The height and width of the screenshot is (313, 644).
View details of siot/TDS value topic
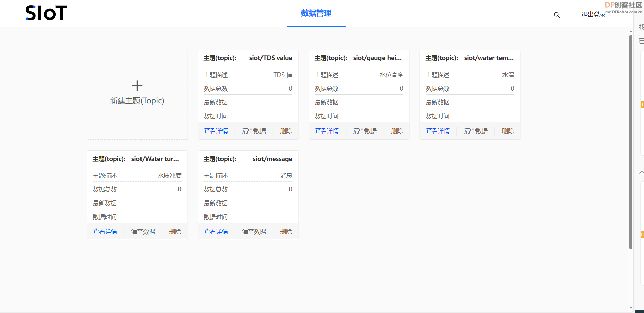coord(216,131)
